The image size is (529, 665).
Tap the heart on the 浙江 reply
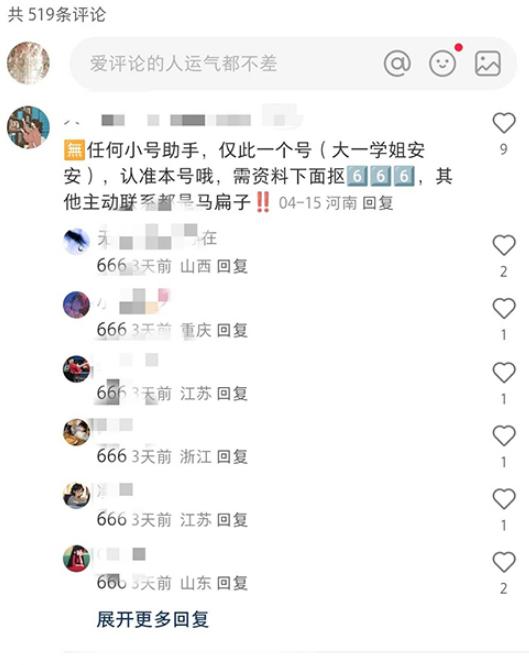(x=504, y=436)
